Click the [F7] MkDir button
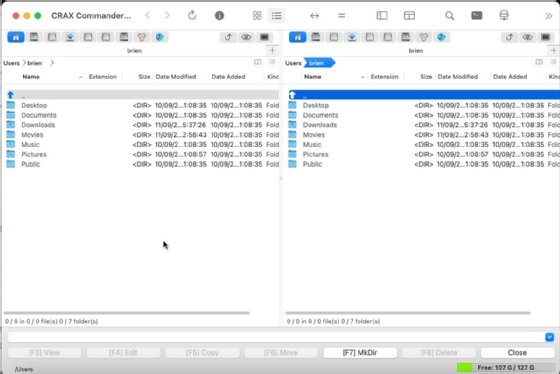The height and width of the screenshot is (374, 560). pyautogui.click(x=360, y=353)
